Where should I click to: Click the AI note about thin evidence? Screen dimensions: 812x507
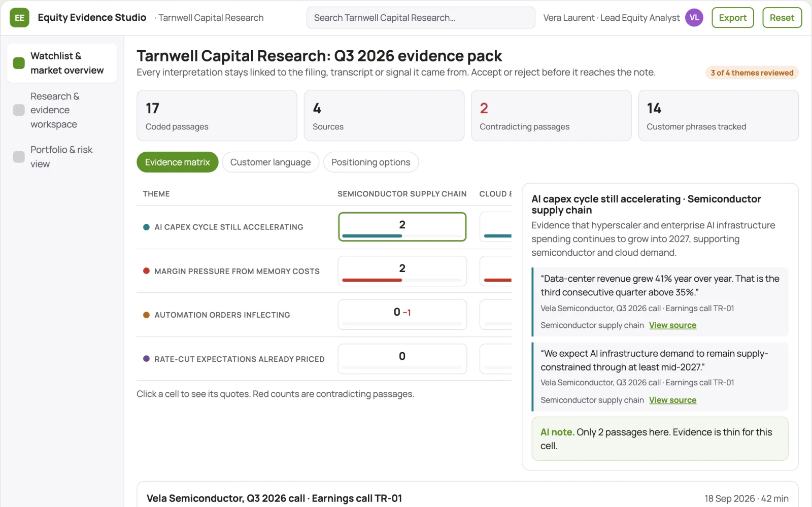coord(660,439)
